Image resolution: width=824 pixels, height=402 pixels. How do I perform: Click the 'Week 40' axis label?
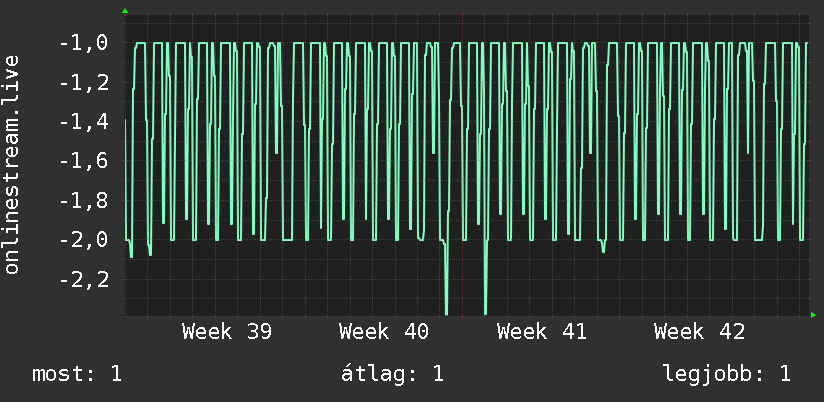point(384,332)
